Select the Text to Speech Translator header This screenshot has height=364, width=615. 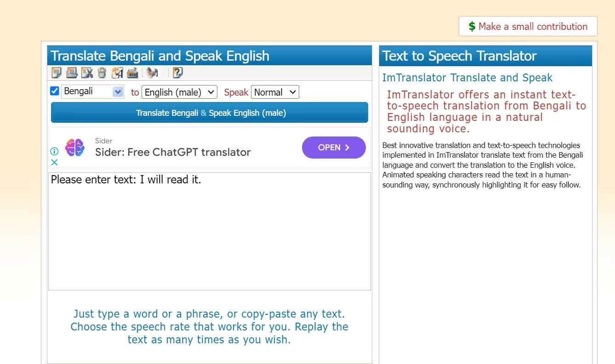pyautogui.click(x=459, y=56)
